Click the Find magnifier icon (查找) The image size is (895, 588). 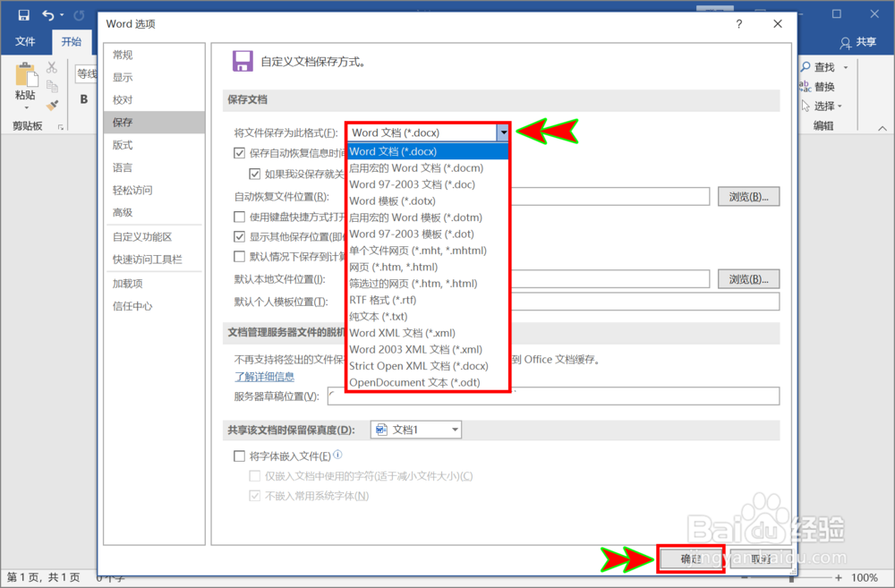point(805,67)
